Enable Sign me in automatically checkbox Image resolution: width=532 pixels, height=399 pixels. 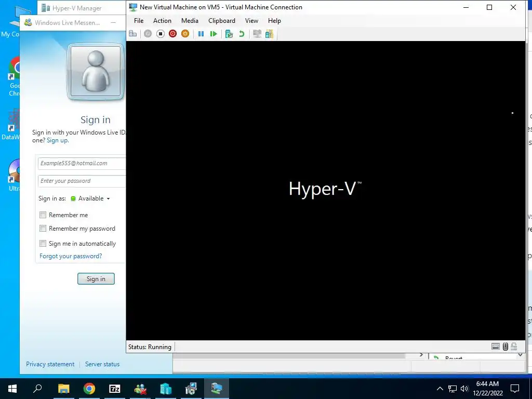click(43, 243)
